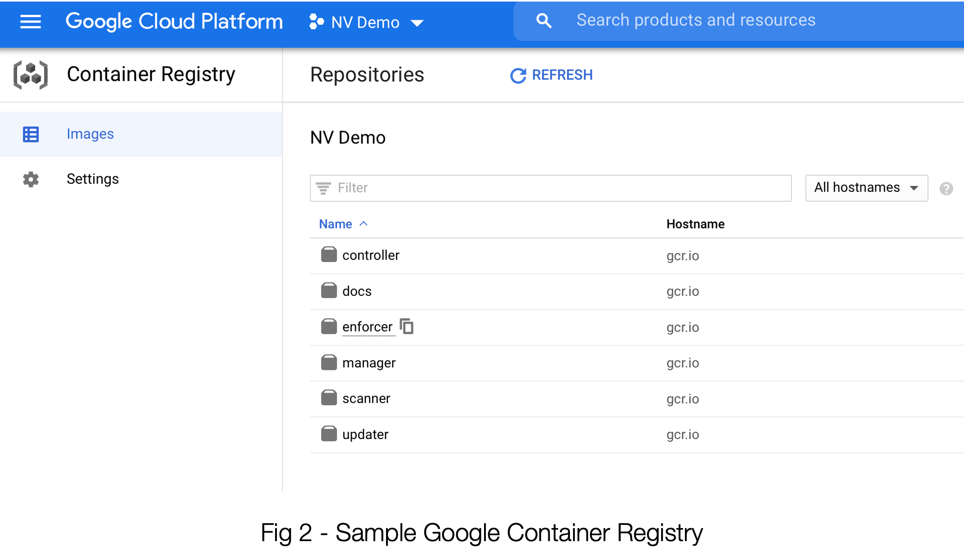Click the Container Registry logo icon
Image resolution: width=964 pixels, height=560 pixels.
(x=31, y=75)
